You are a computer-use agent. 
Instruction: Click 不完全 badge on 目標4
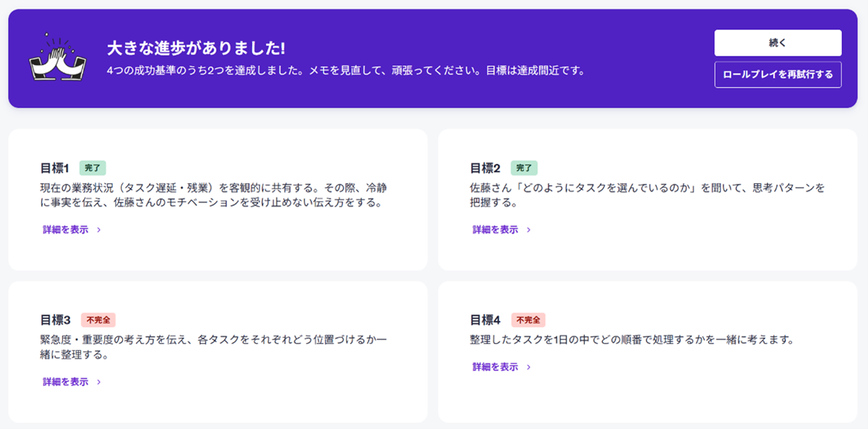pos(529,320)
